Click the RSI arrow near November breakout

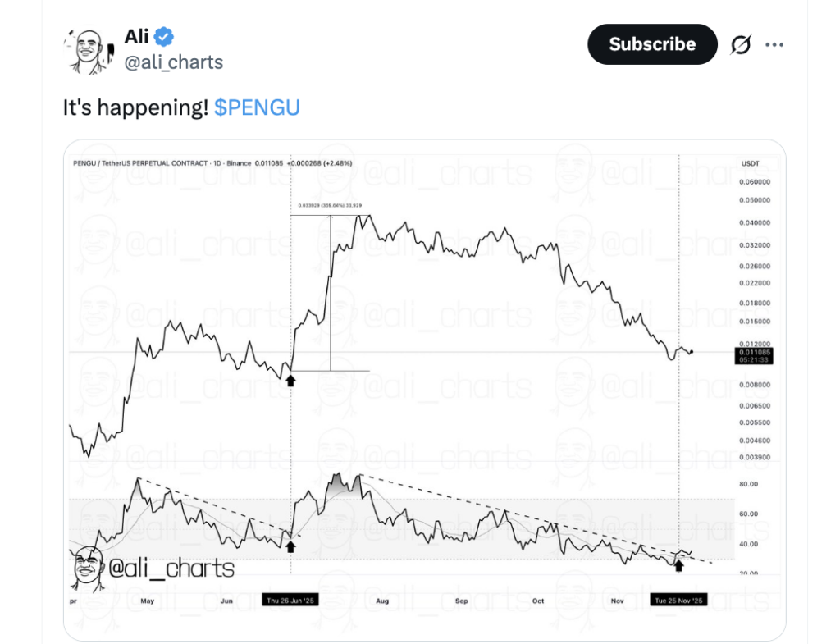click(679, 564)
